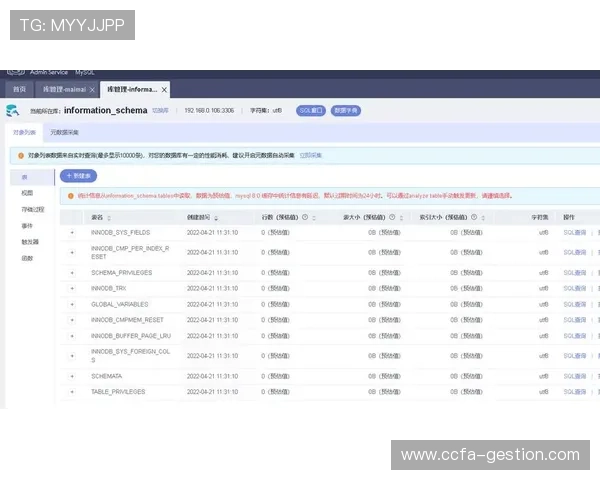This screenshot has width=600, height=480.
Task: Show help for 表大小 (预估值) header
Action: click(x=392, y=217)
